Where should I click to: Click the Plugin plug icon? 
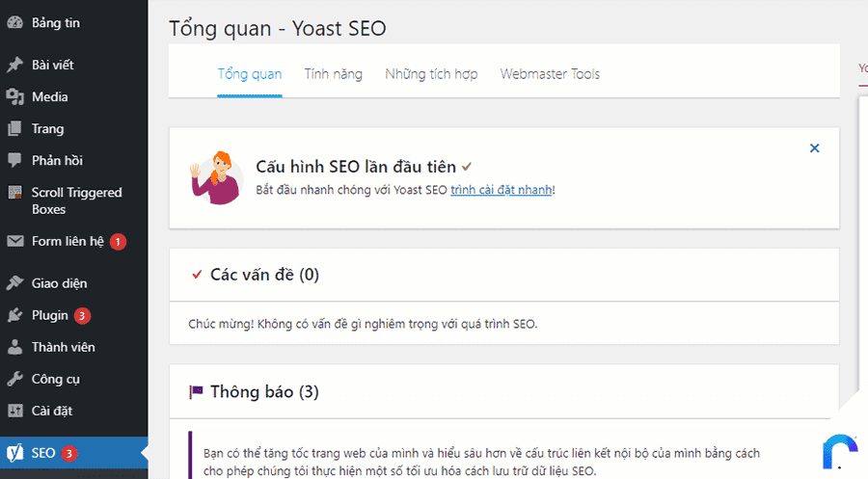(x=14, y=315)
